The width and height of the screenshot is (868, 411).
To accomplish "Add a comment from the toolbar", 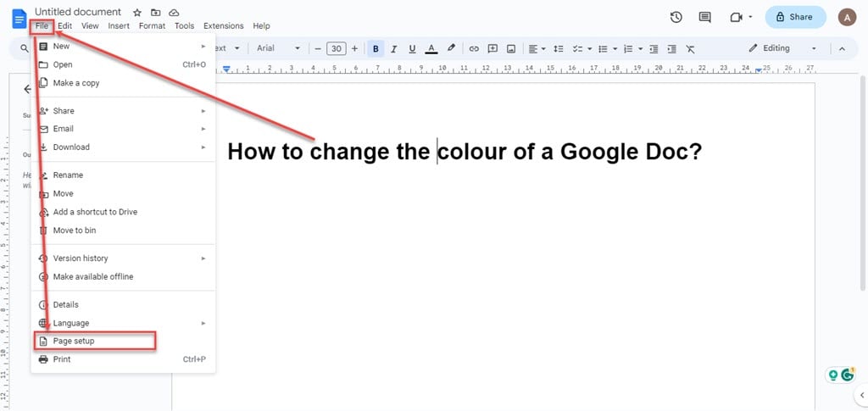I will [x=492, y=48].
